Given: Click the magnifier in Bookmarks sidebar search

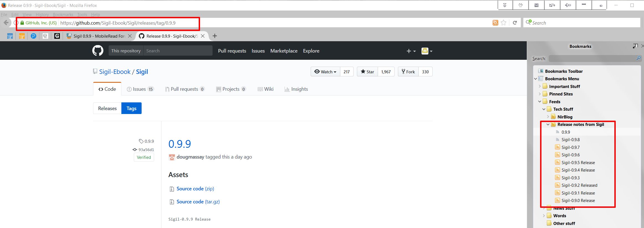Looking at the screenshot, I should click(x=638, y=58).
